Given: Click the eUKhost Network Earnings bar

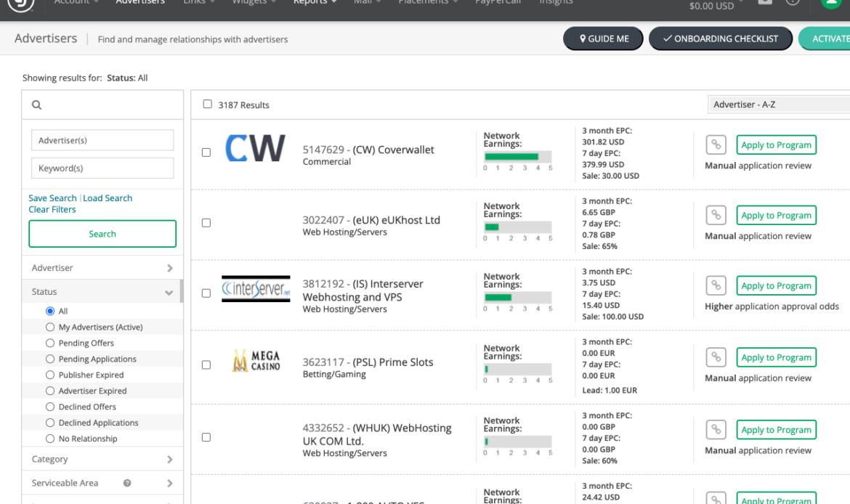Looking at the screenshot, I should click(518, 227).
